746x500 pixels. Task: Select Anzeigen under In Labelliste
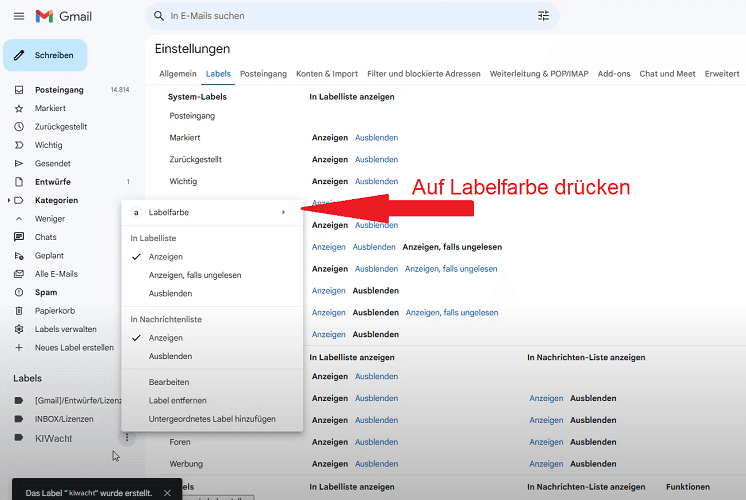pos(166,257)
